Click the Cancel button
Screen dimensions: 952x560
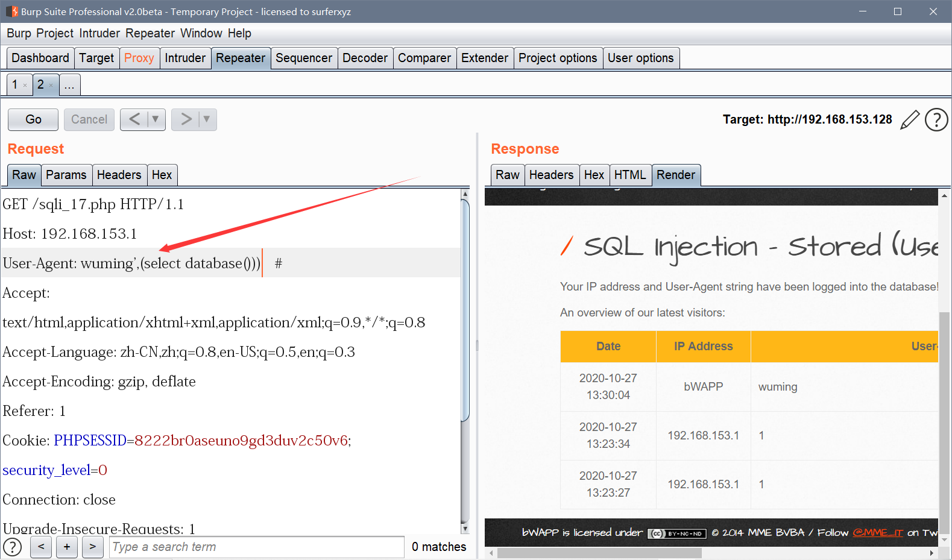(89, 119)
